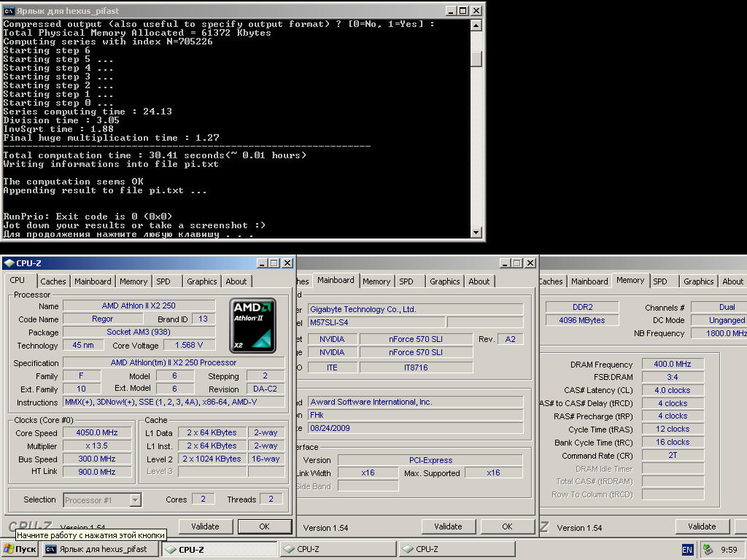This screenshot has width=747, height=560.
Task: Select Graphics tab in third CPU-Z window
Action: click(x=698, y=281)
